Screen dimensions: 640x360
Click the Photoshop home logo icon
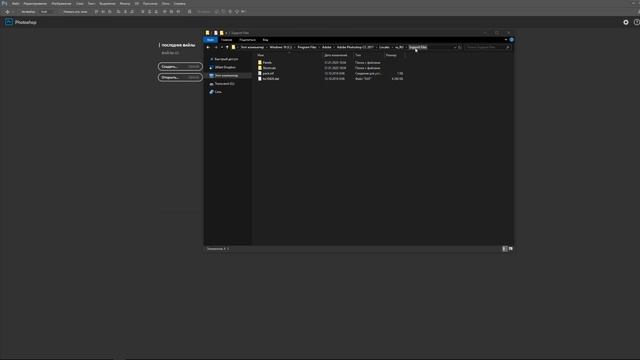pos(9,22)
